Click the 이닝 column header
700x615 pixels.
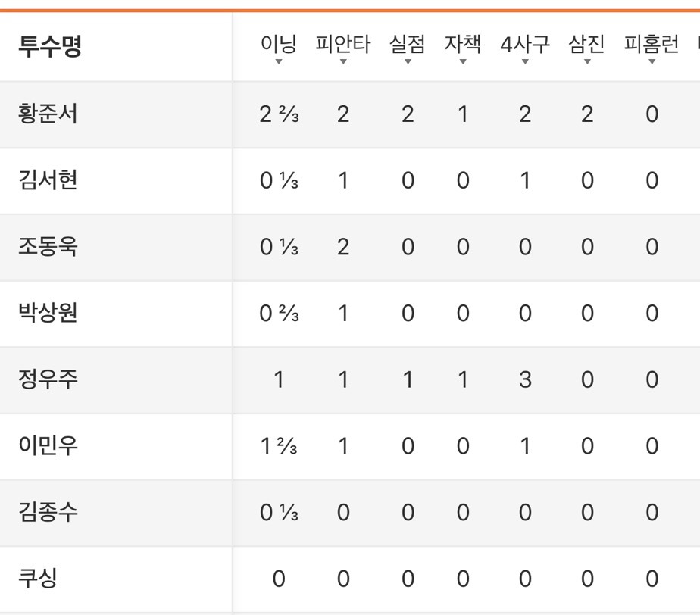pyautogui.click(x=279, y=44)
